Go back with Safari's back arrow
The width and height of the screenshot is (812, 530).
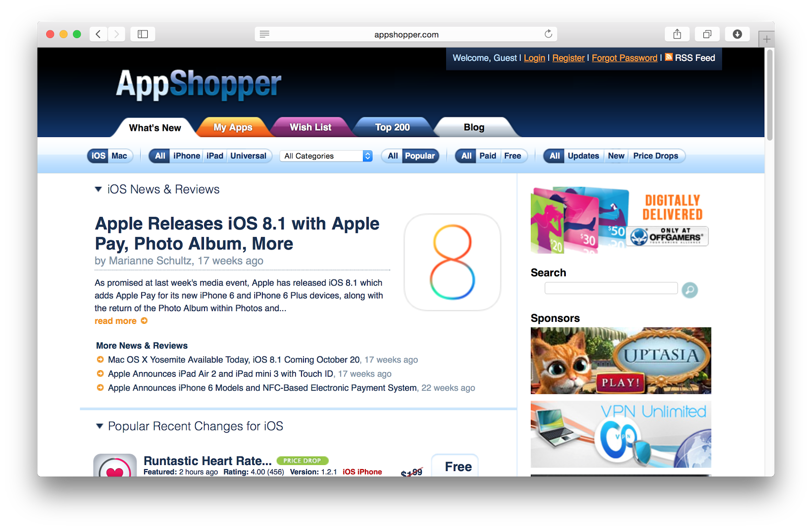pos(98,34)
